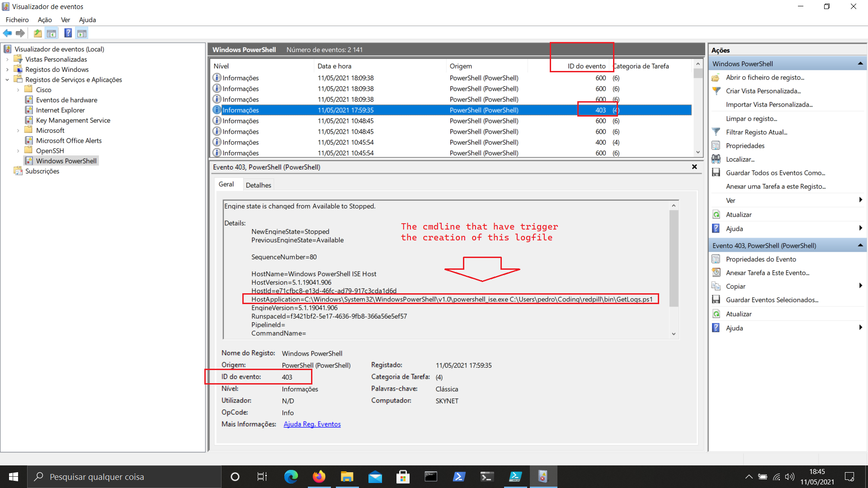Click Guardar Todos os Eventos Como save icon
Viewport: 868px width, 488px height.
[716, 173]
